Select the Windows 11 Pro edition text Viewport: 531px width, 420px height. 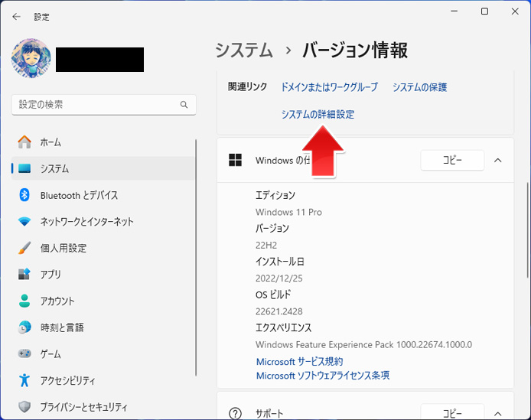(288, 212)
